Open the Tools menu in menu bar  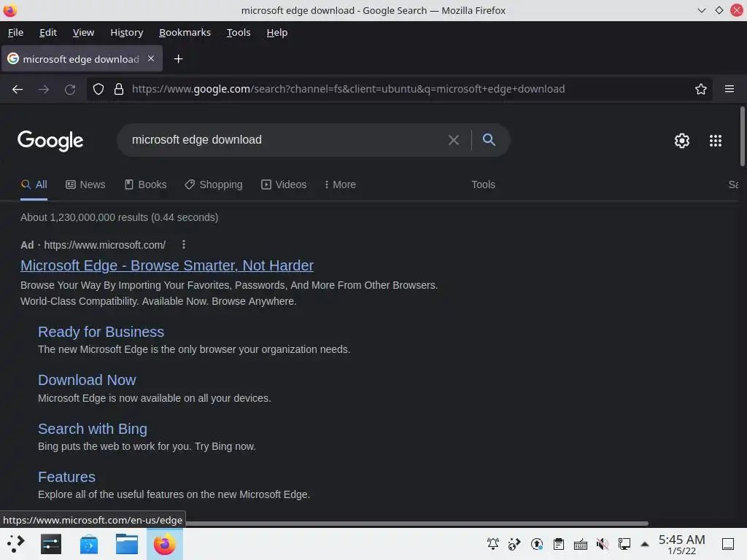(239, 32)
